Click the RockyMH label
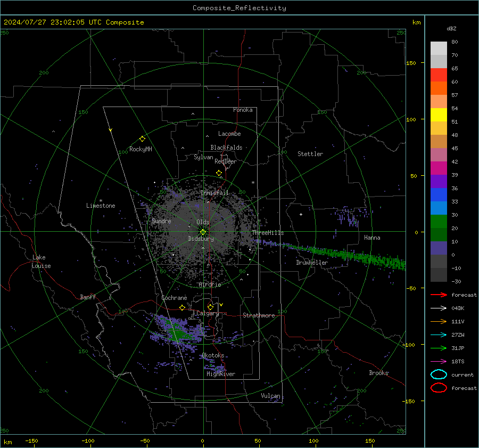Viewport: 479px width, 448px height. (x=141, y=149)
